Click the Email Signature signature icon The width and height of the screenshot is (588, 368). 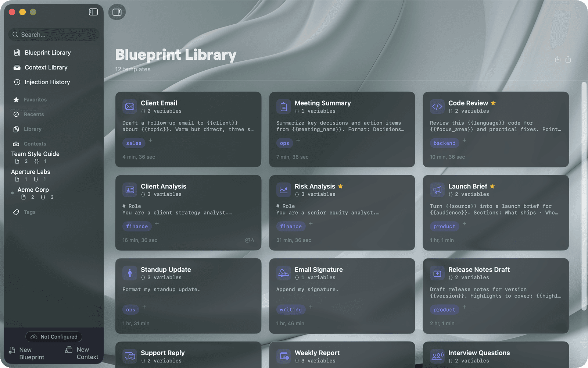284,273
